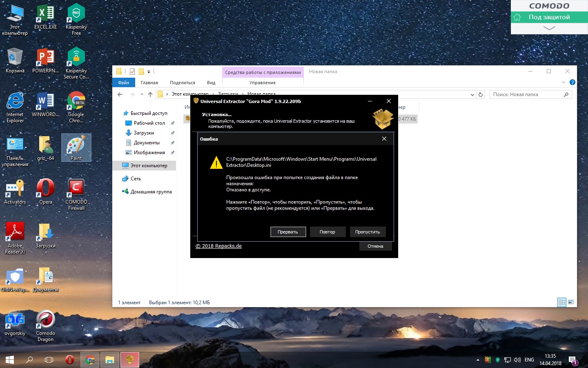Open the PowerPoint desktop shortcut
Screen dimensions: 588x368
(x=45, y=60)
